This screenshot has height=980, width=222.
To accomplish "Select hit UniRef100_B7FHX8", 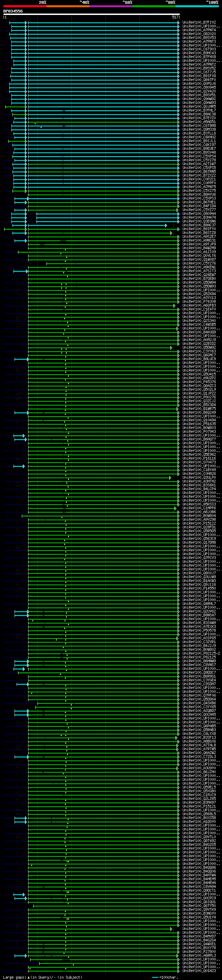I will click(199, 57).
